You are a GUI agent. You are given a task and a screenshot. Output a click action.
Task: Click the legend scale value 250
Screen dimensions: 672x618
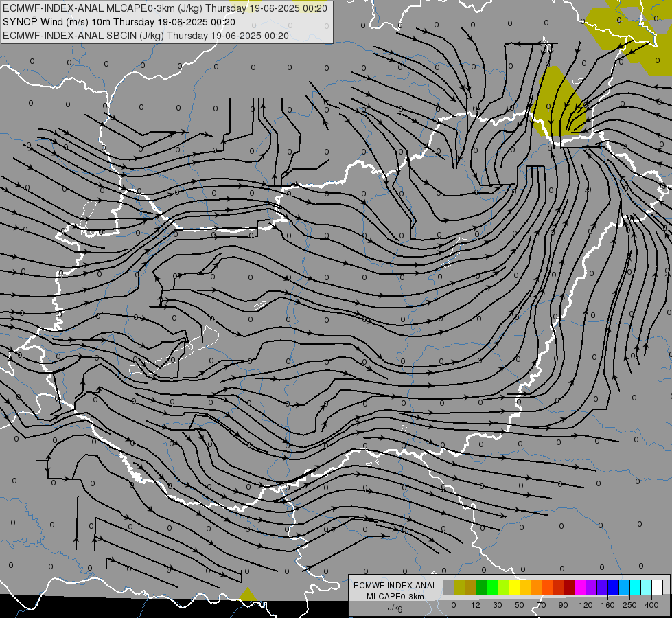coord(629,605)
